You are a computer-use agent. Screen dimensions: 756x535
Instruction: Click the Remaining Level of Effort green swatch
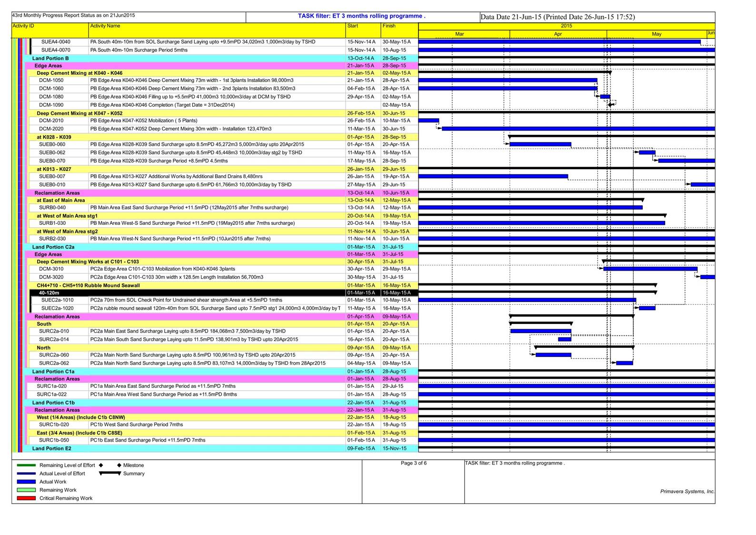click(x=26, y=465)
